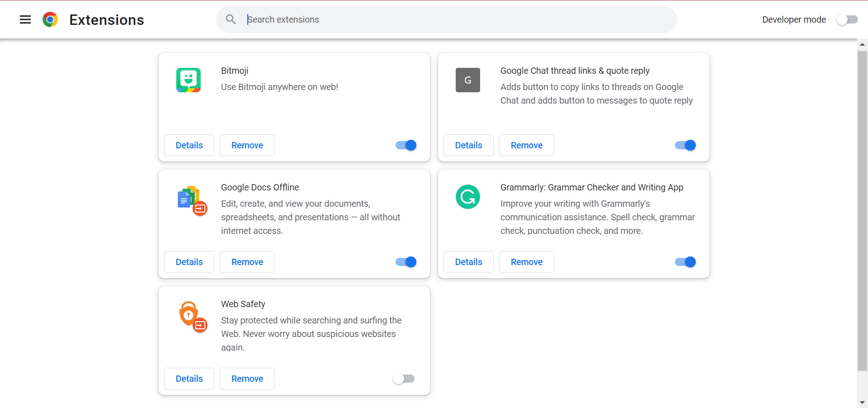This screenshot has width=868, height=408.
Task: Disable the Bitmoji extension toggle
Action: [406, 145]
